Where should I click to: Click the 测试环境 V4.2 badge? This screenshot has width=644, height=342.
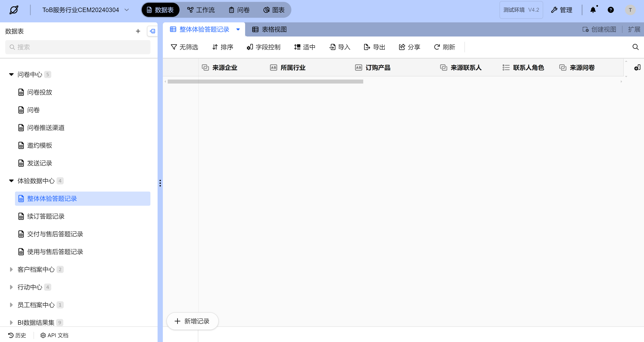521,10
